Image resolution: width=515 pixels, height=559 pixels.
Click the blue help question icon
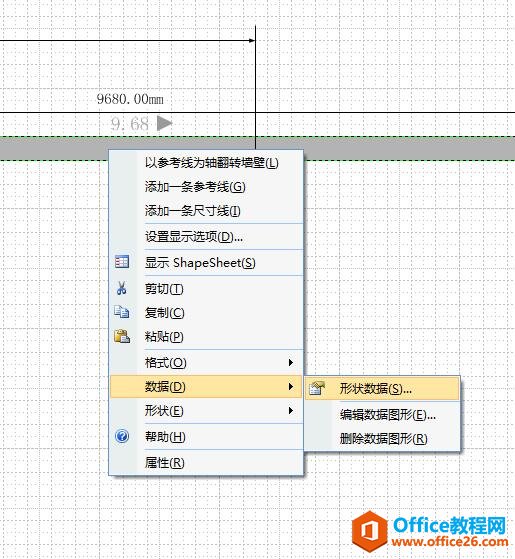point(122,436)
